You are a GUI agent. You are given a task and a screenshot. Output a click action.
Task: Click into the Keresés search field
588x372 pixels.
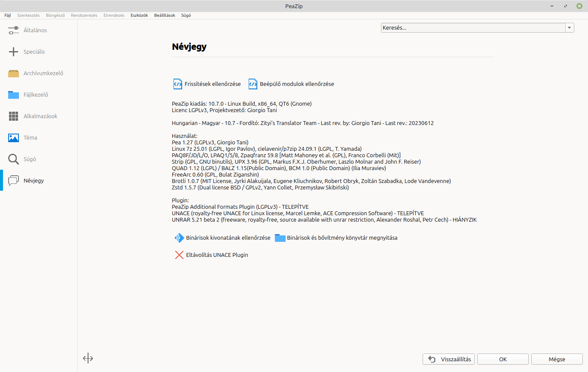[x=472, y=27]
